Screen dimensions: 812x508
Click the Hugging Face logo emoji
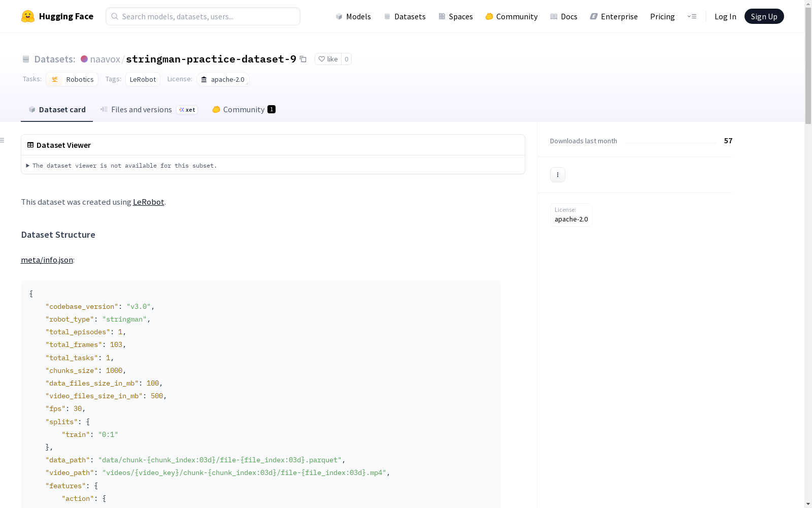click(x=28, y=16)
